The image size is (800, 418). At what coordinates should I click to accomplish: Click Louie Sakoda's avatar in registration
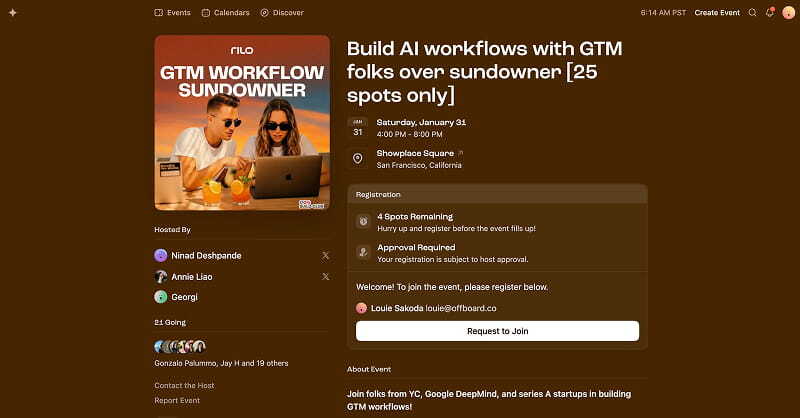point(361,308)
